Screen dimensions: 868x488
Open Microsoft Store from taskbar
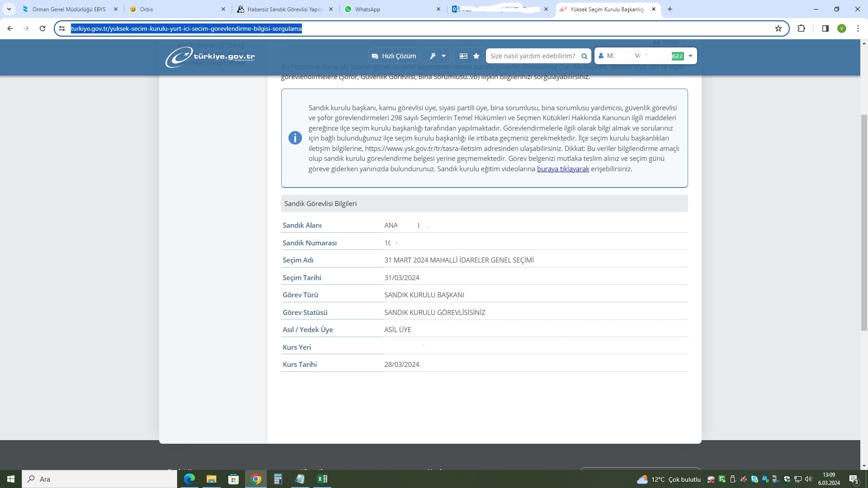(233, 479)
